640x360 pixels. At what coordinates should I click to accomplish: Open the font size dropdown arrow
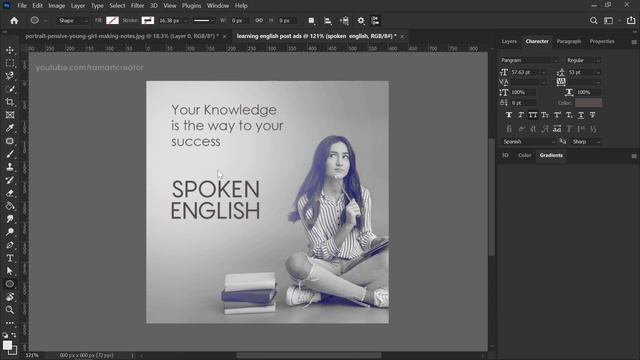point(543,72)
